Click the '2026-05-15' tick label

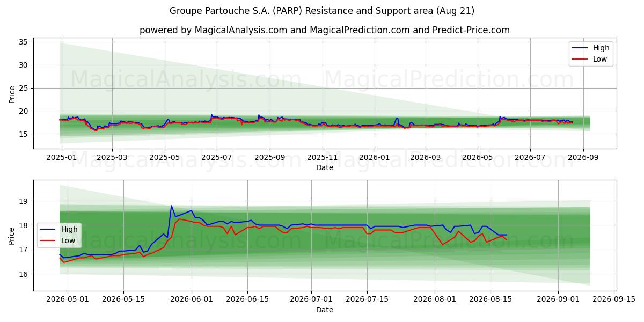[x=123, y=299]
